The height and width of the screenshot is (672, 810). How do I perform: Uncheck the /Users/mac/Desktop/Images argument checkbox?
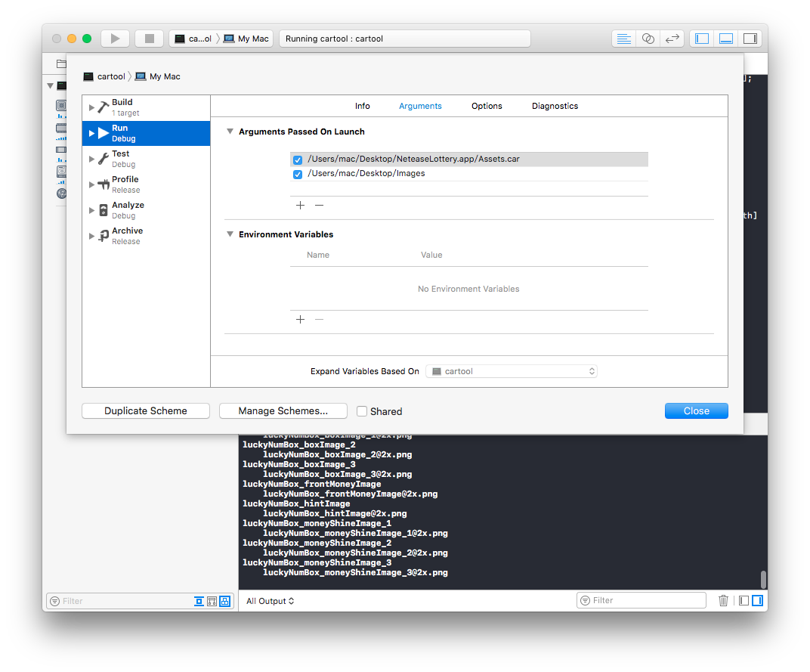click(298, 174)
